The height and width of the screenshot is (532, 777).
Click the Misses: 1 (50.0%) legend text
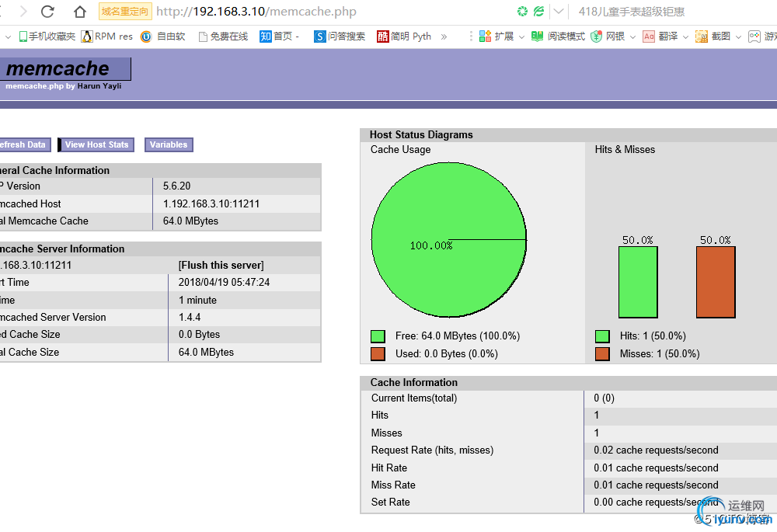click(x=660, y=353)
